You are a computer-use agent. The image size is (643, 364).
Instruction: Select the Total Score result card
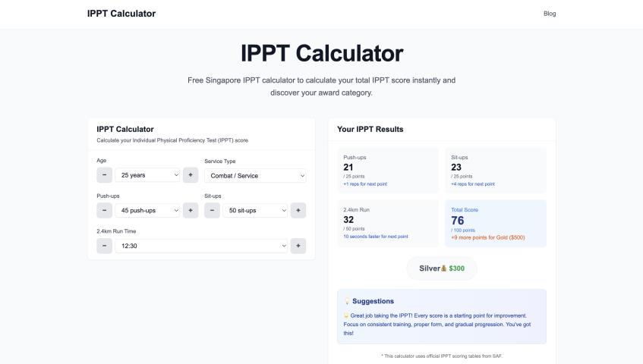coord(494,223)
